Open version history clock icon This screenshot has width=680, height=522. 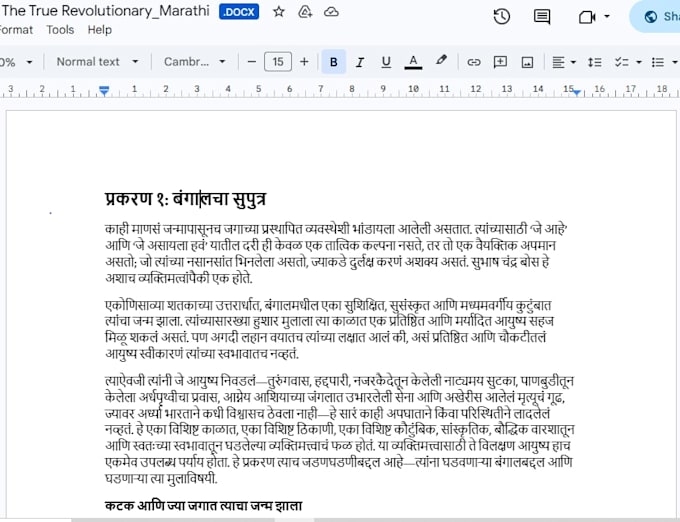[502, 17]
